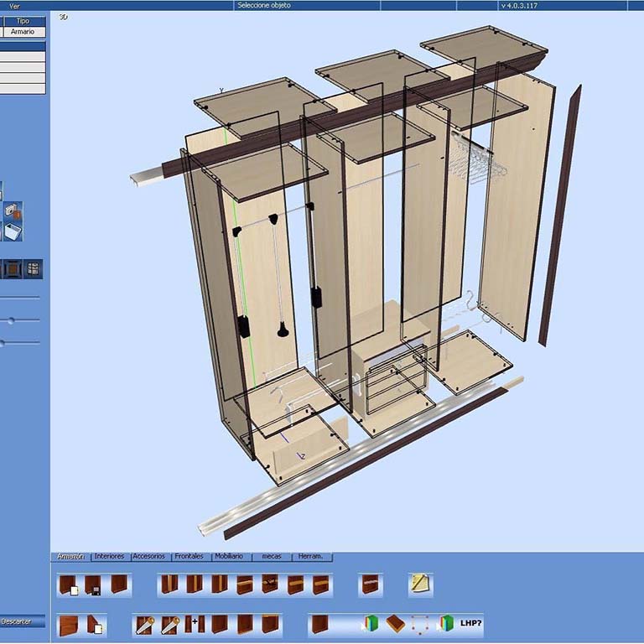Viewport: 644px width, 644px height.
Task: Click the camera snapshot icon in left panel
Action: click(13, 210)
